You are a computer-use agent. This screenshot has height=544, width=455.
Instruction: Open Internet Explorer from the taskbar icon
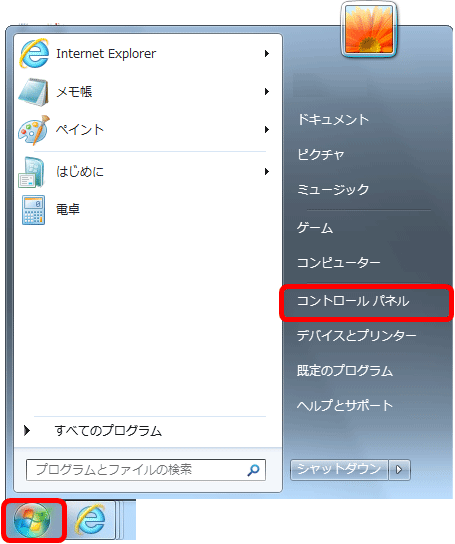[x=91, y=519]
